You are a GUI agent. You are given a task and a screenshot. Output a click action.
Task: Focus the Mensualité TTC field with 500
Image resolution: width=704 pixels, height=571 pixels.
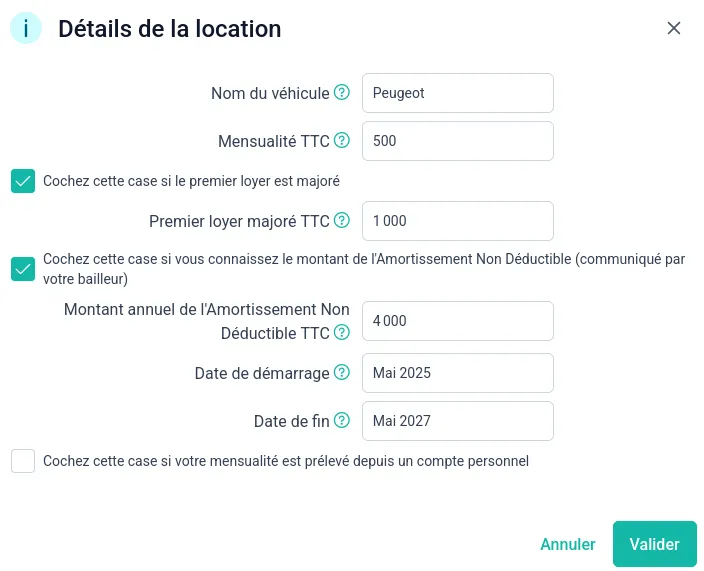(457, 141)
